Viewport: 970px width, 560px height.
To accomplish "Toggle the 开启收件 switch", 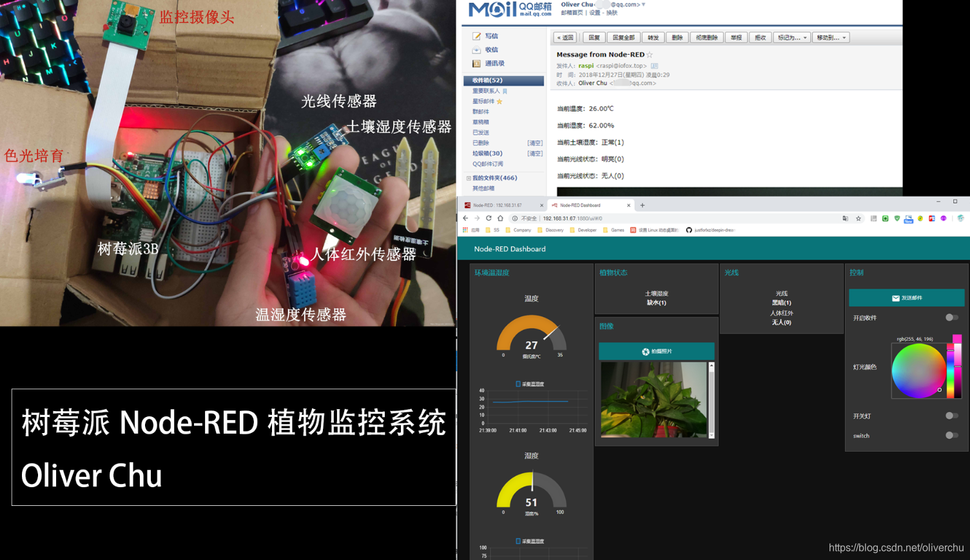I will pos(951,318).
